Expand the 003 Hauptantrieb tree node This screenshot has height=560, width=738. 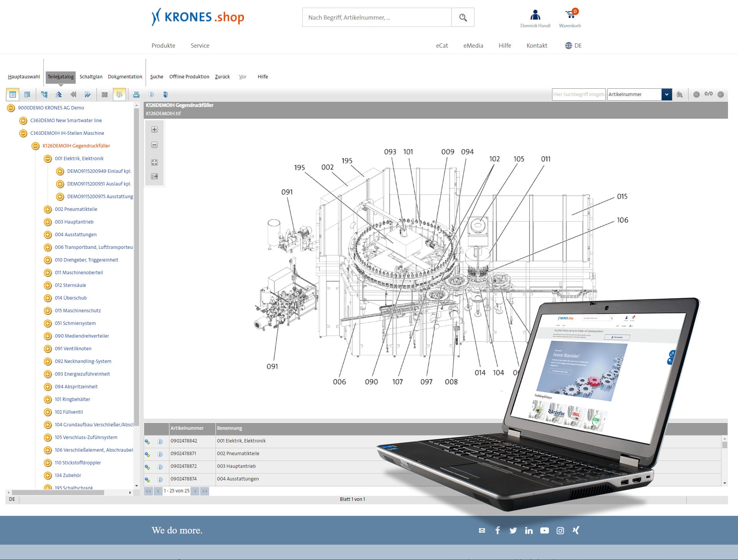(x=48, y=222)
